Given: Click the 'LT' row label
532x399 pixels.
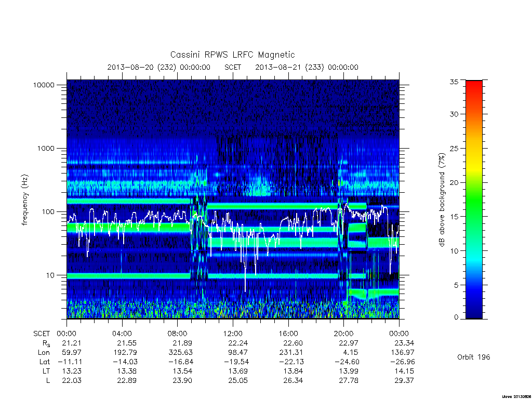Looking at the screenshot, I should (x=46, y=371).
